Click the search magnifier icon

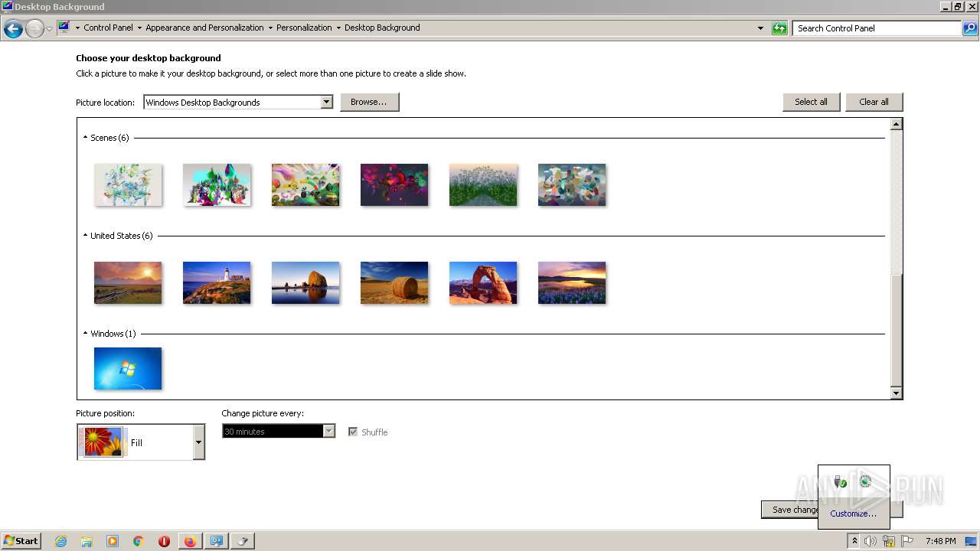[970, 28]
